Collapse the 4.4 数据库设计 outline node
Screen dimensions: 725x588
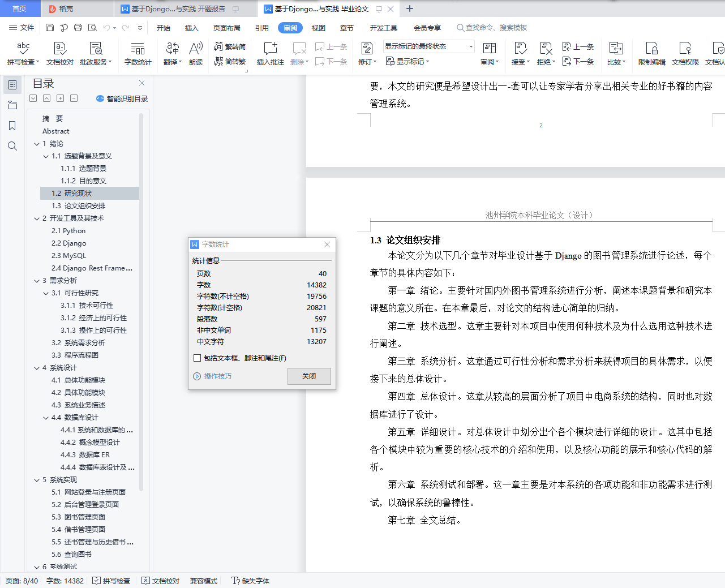46,418
